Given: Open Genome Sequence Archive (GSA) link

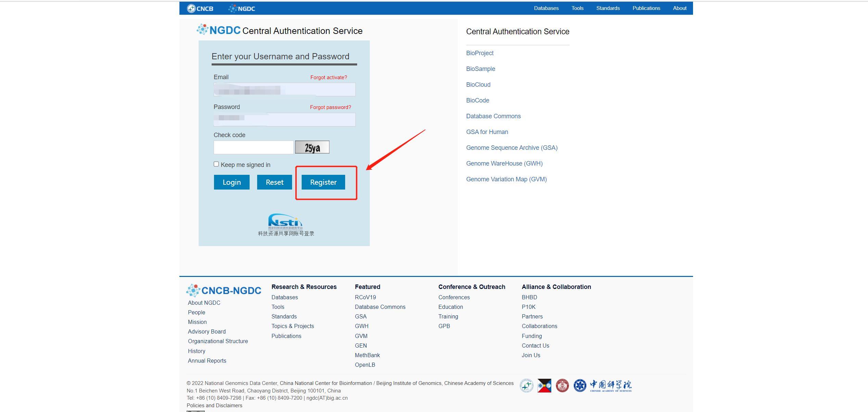Looking at the screenshot, I should [x=512, y=148].
